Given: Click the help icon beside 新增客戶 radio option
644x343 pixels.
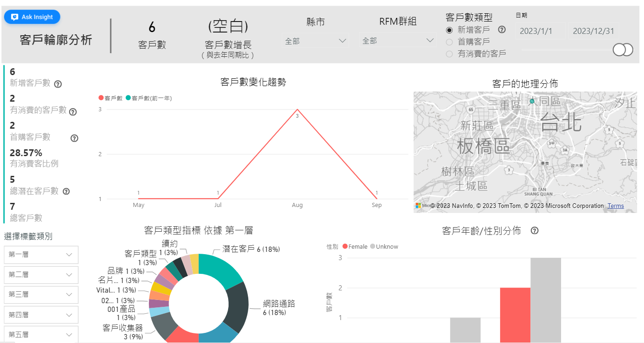Looking at the screenshot, I should point(502,30).
